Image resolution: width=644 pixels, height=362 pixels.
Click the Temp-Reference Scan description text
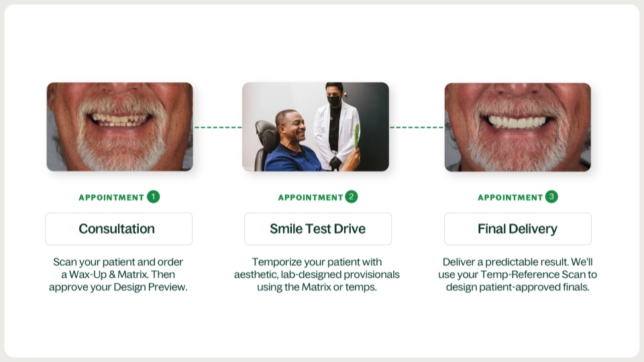pyautogui.click(x=517, y=275)
